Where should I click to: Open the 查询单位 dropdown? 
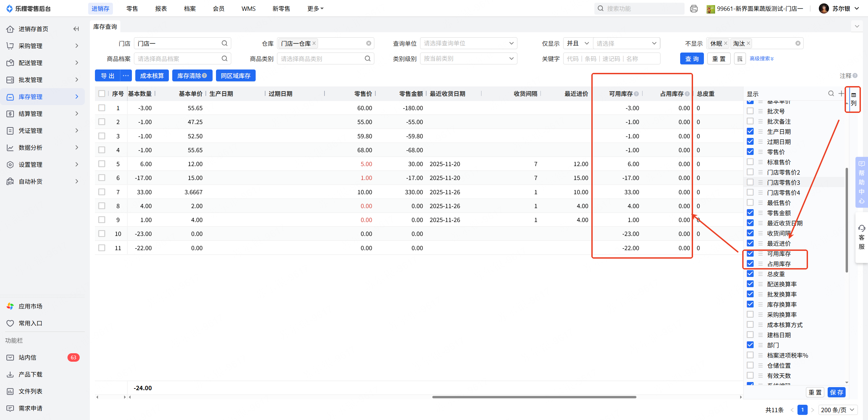468,43
